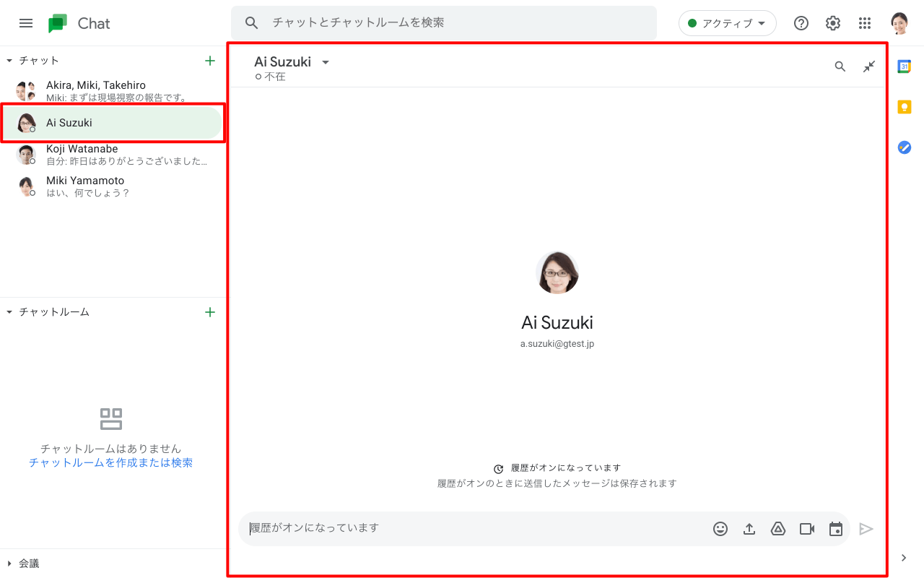Click the チャットルームはありません text
The image size is (924, 578).
coord(110,449)
